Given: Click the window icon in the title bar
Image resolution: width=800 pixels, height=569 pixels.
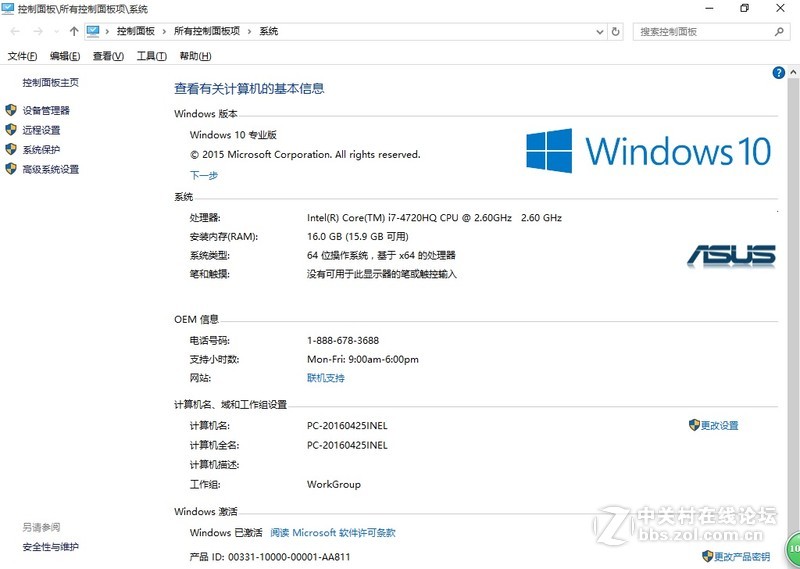Looking at the screenshot, I should [8, 9].
